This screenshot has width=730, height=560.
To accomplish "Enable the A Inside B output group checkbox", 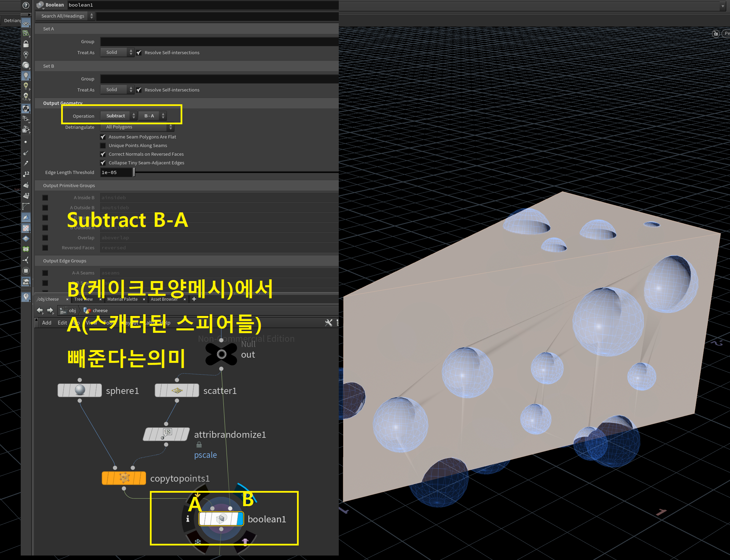I will pos(45,198).
